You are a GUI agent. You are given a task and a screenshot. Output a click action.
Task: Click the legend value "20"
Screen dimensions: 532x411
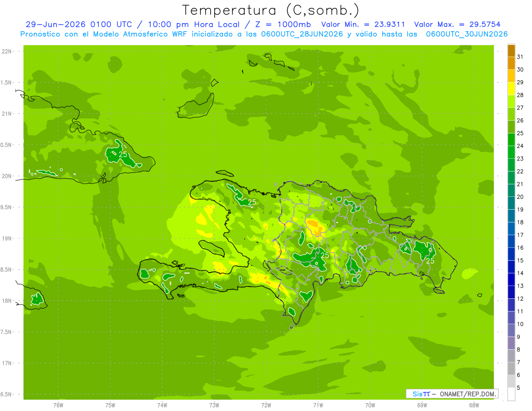520,197
